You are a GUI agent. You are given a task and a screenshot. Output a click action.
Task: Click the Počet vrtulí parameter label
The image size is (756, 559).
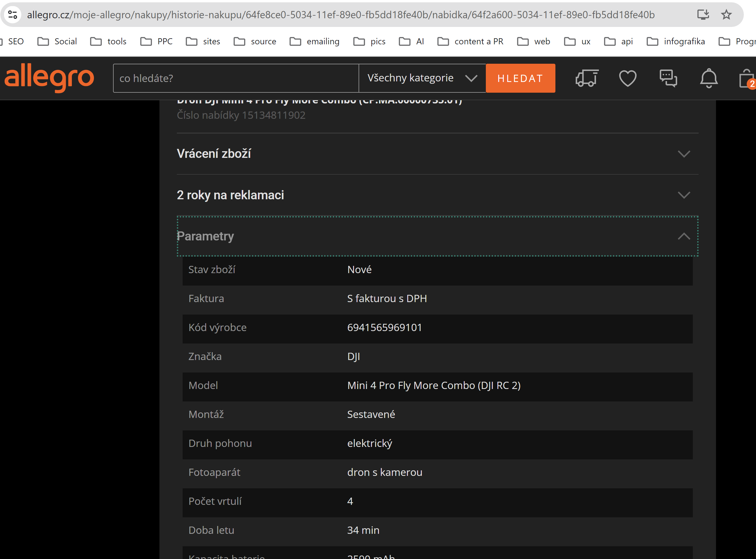click(215, 501)
